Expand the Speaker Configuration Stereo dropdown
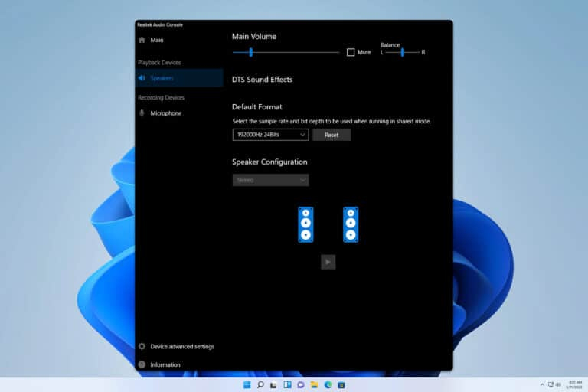This screenshot has height=392, width=588. (270, 180)
